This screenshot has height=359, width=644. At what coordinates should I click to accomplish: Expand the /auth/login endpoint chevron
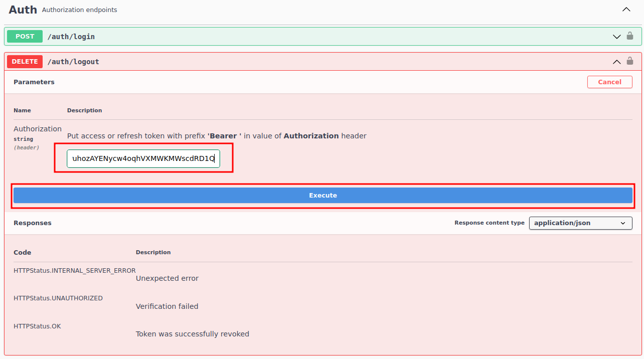tap(617, 37)
